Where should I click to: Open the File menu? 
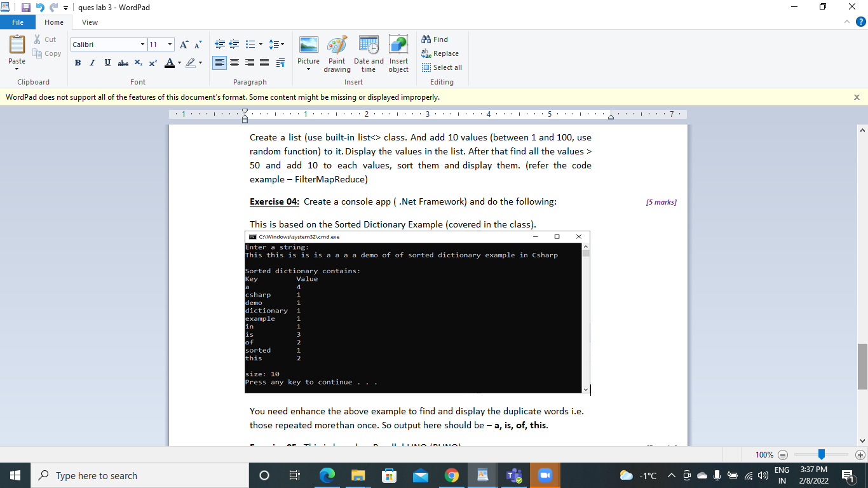(x=18, y=22)
